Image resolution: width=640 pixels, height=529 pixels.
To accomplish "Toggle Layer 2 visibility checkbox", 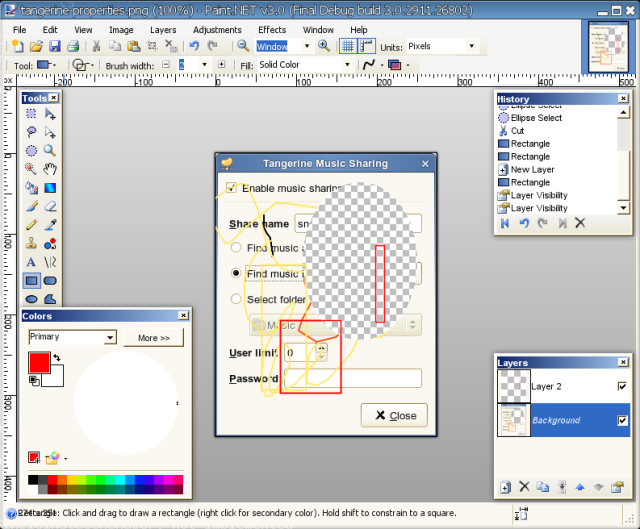I will tap(622, 386).
